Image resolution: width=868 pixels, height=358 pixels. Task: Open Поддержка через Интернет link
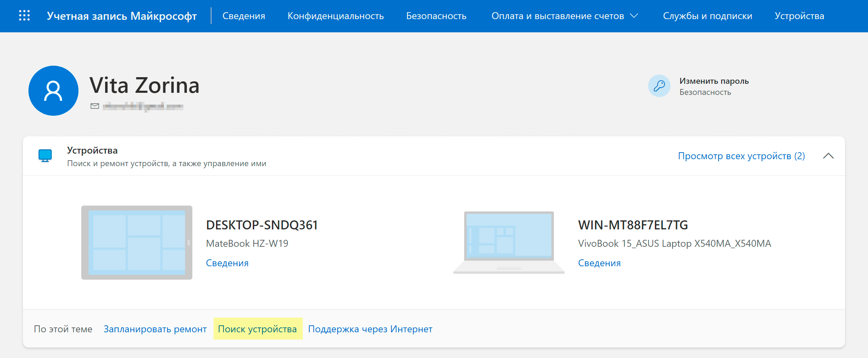tap(370, 329)
